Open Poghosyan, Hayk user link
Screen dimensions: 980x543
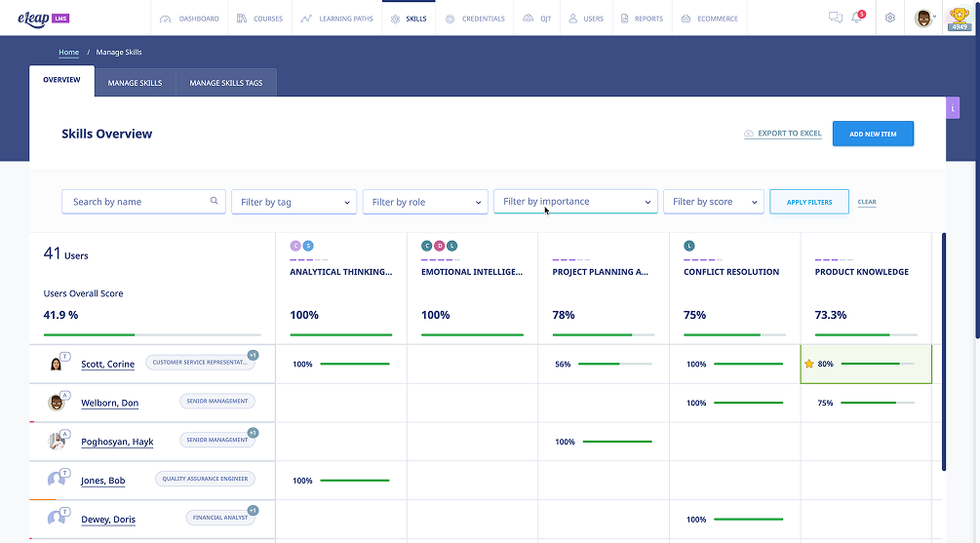(x=117, y=442)
